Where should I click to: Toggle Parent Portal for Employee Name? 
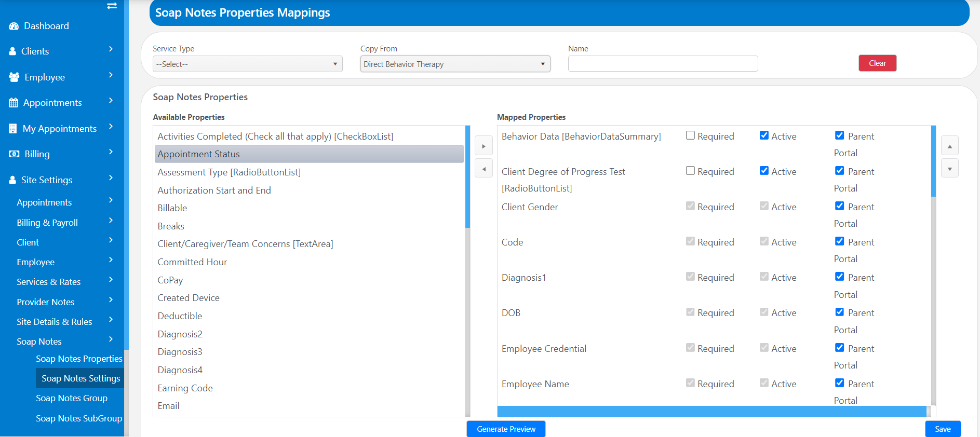pyautogui.click(x=839, y=383)
